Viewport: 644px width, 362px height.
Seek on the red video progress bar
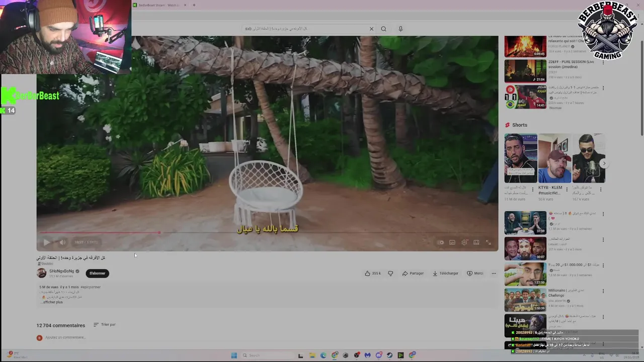(x=267, y=233)
